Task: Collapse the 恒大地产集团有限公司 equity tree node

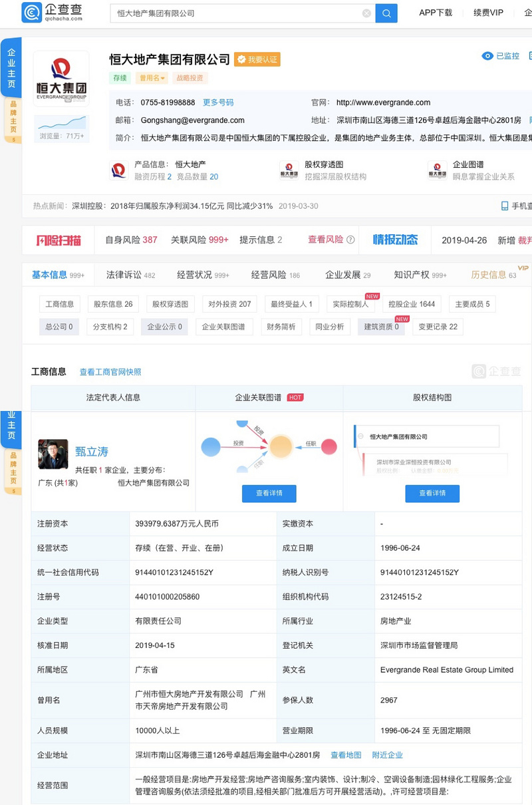Action: (x=361, y=437)
